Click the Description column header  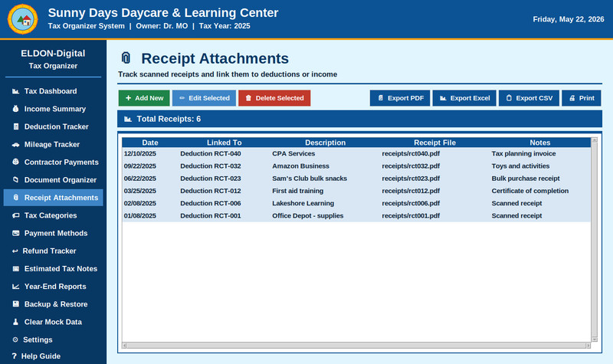(325, 143)
